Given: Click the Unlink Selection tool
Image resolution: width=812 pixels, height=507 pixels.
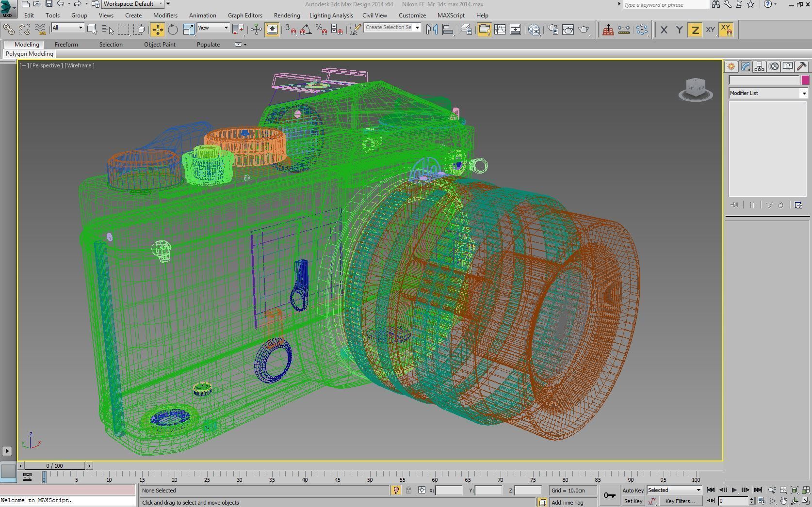Looking at the screenshot, I should pyautogui.click(x=24, y=30).
